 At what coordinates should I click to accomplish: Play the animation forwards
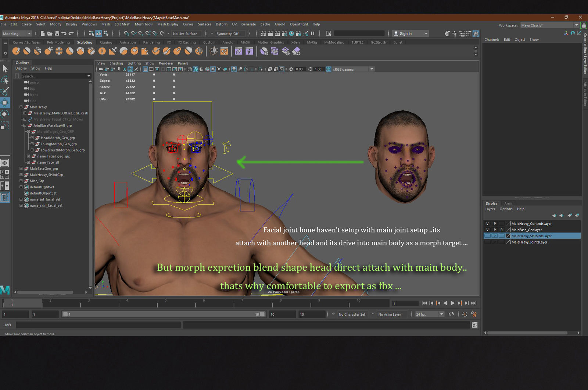click(x=452, y=303)
